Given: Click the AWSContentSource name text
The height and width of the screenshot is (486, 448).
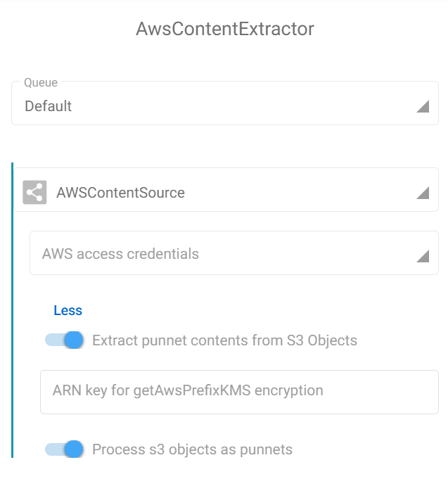Looking at the screenshot, I should (120, 193).
